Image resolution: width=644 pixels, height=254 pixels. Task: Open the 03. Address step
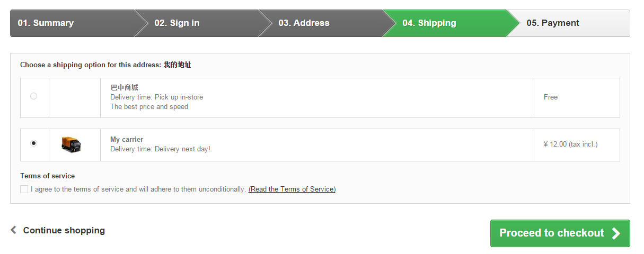pos(304,23)
